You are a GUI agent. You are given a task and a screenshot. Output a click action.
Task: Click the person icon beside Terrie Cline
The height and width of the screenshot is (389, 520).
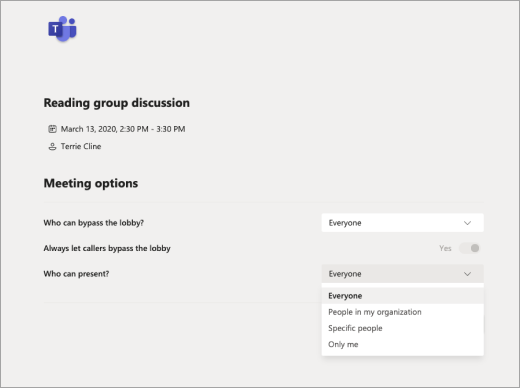tap(52, 147)
